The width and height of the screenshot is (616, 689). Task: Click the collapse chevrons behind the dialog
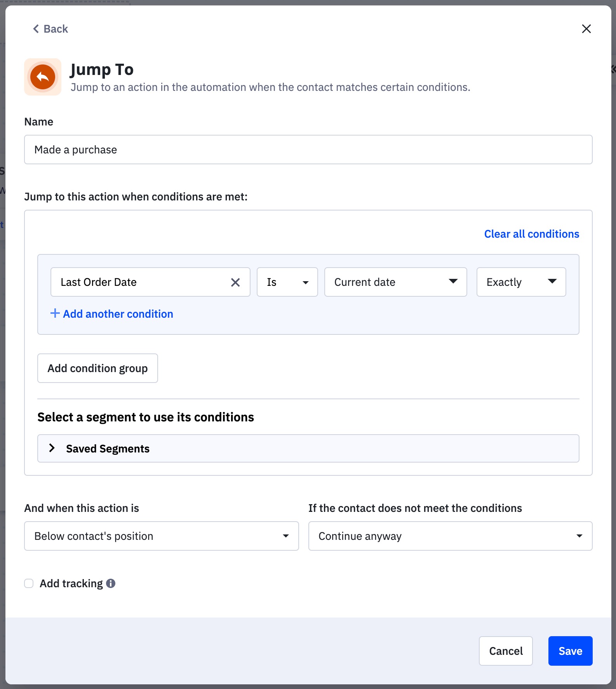pyautogui.click(x=613, y=69)
